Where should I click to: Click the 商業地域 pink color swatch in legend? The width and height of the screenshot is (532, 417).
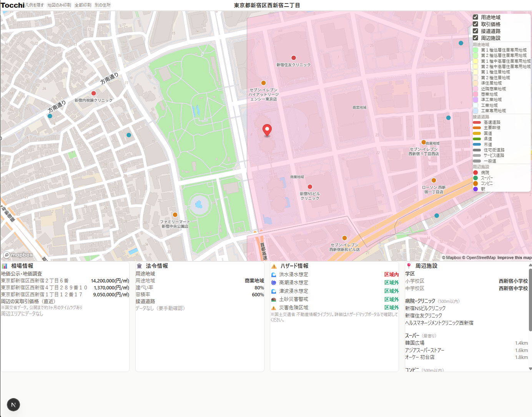[x=475, y=94]
